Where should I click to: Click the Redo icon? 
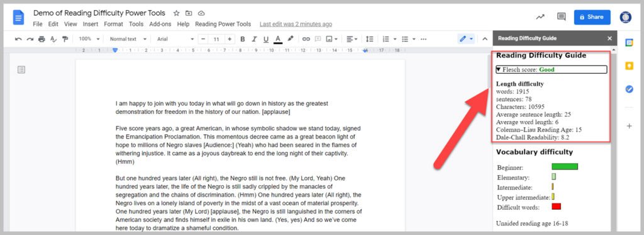tap(30, 39)
